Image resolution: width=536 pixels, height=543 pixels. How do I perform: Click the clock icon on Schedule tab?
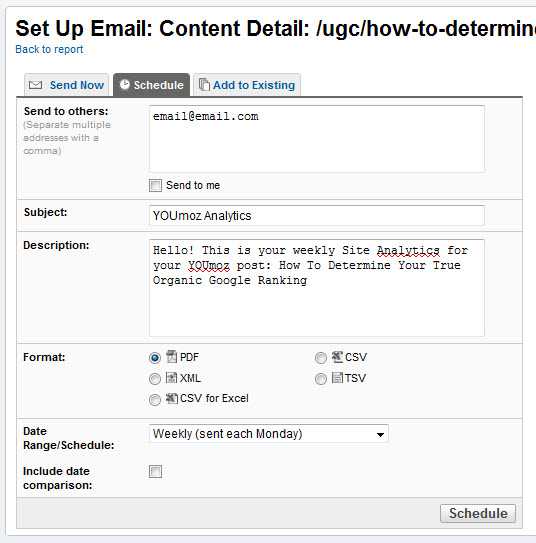[x=125, y=84]
